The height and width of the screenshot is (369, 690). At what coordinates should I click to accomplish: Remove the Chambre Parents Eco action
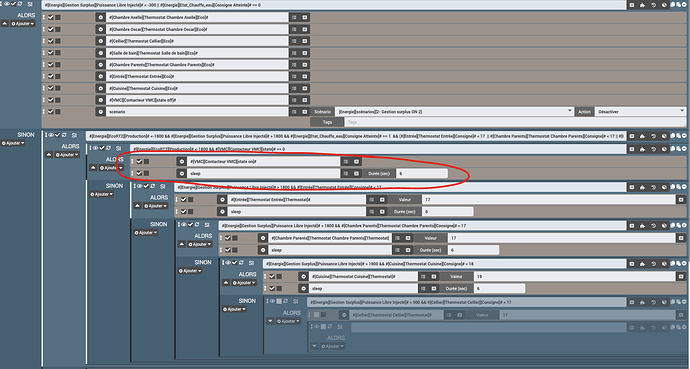[100, 65]
